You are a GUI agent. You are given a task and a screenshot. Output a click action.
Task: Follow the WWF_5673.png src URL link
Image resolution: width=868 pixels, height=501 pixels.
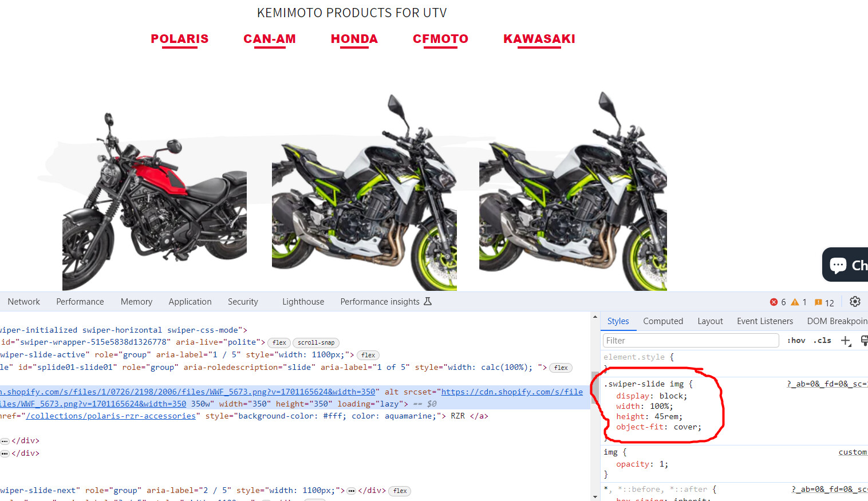[x=188, y=392]
